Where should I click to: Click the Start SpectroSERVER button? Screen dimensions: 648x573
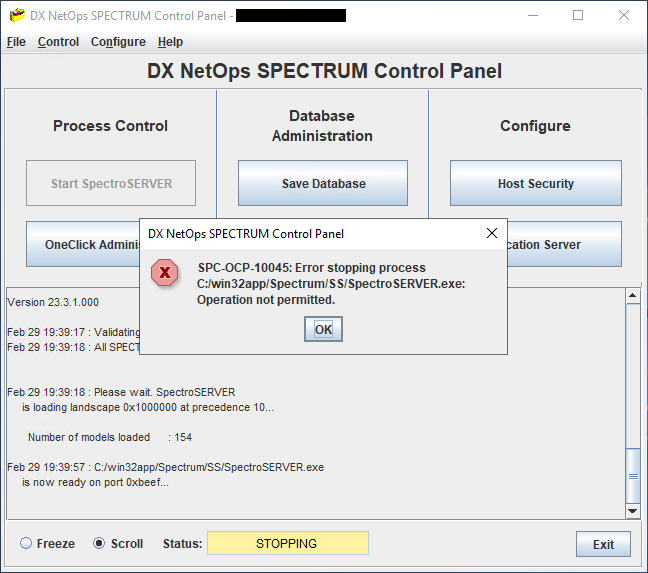coord(111,184)
